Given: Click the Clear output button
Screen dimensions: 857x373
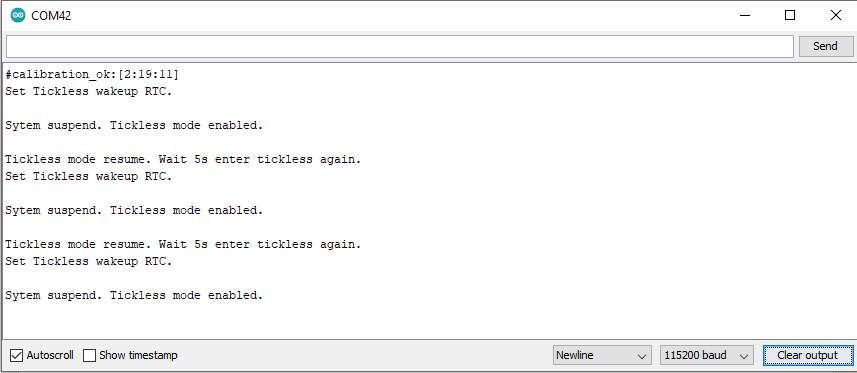Looking at the screenshot, I should (x=808, y=355).
